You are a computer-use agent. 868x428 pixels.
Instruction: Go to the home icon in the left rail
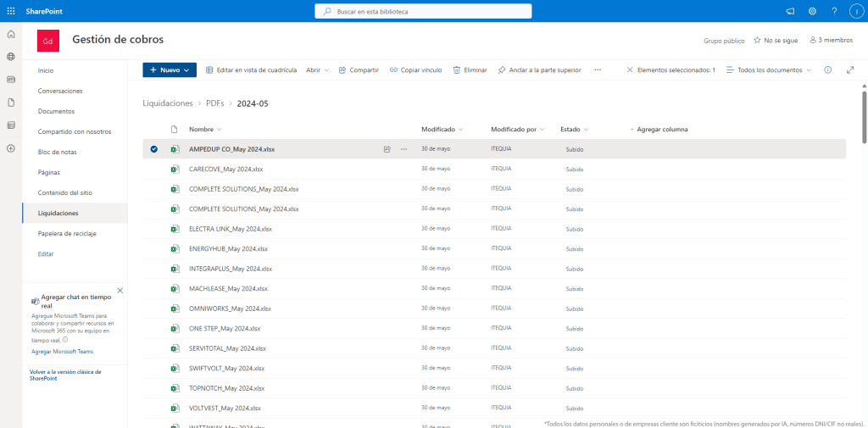tap(11, 35)
